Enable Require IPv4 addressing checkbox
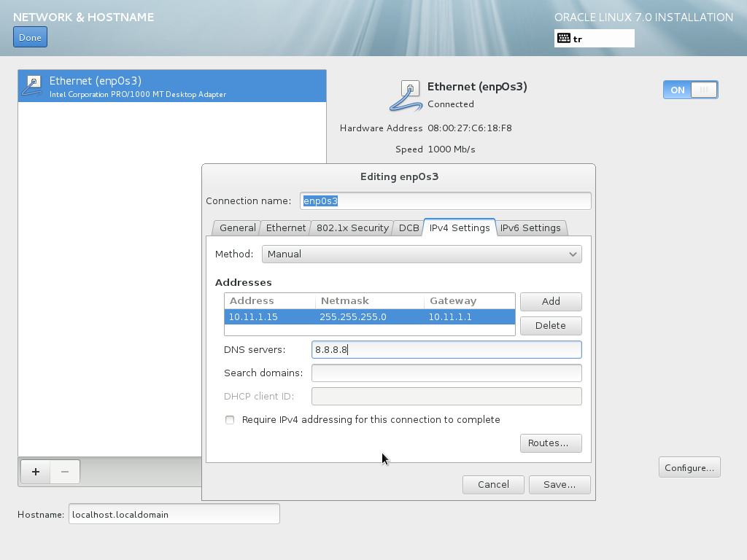The height and width of the screenshot is (560, 747). point(230,420)
